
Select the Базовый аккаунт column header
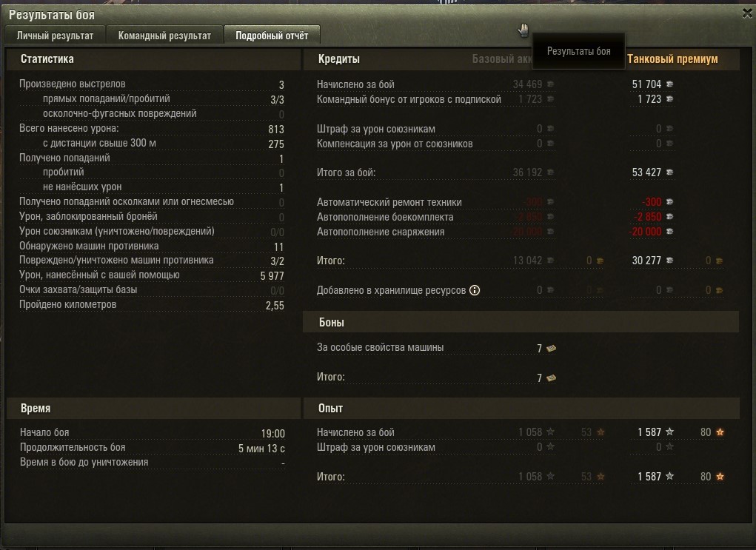[x=501, y=58]
